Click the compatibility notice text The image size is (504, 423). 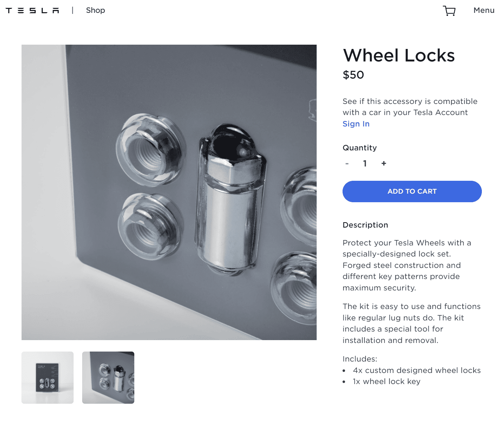(410, 106)
